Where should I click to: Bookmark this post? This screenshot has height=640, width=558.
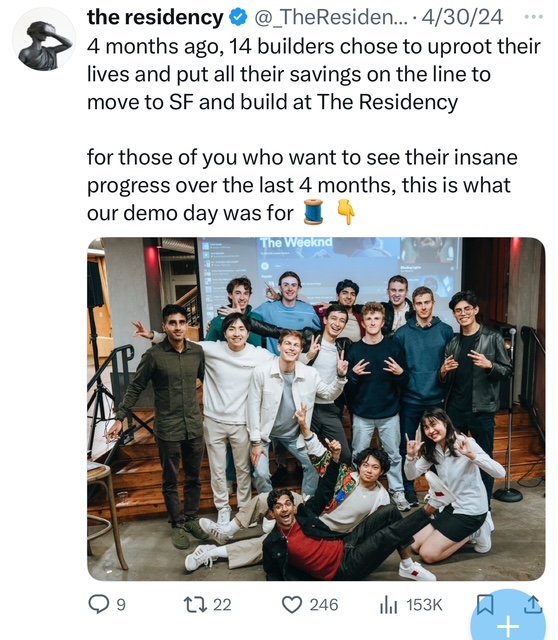tap(485, 604)
